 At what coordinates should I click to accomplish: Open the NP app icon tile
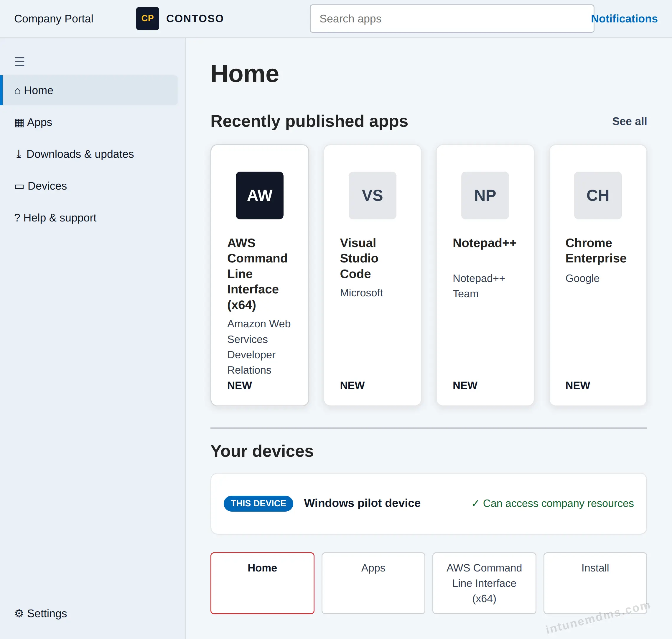[485, 196]
